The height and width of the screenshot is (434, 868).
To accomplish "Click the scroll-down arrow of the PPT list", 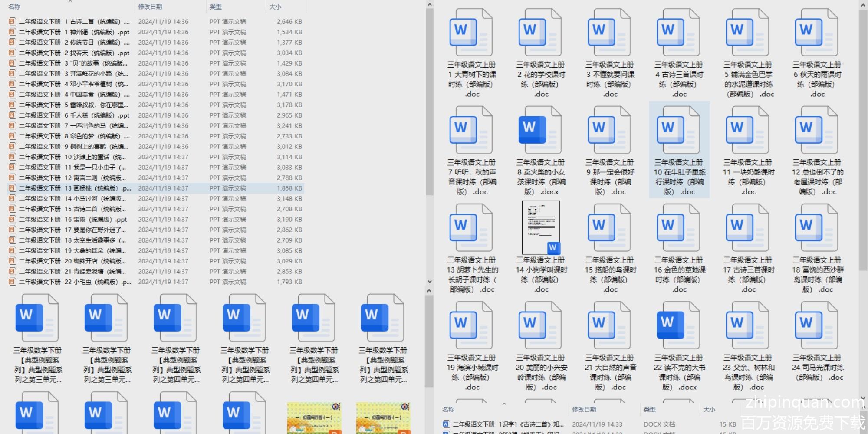I will click(x=429, y=281).
